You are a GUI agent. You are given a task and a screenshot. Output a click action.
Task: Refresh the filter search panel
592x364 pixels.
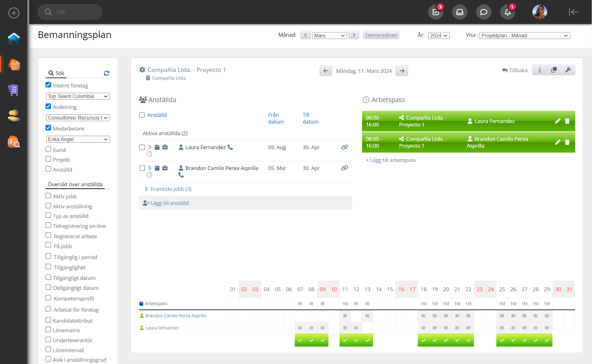(107, 73)
